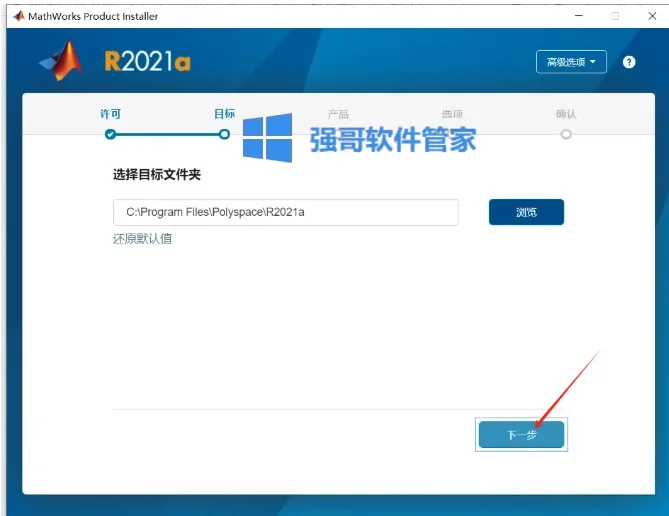Screen dimensions: 669x516
Task: Select the 目标 step
Action: [224, 114]
